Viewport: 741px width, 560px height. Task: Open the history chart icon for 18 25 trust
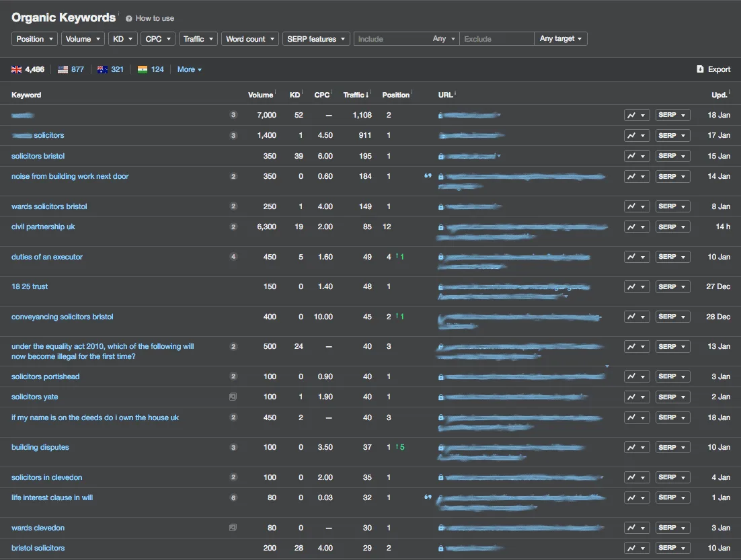point(637,287)
